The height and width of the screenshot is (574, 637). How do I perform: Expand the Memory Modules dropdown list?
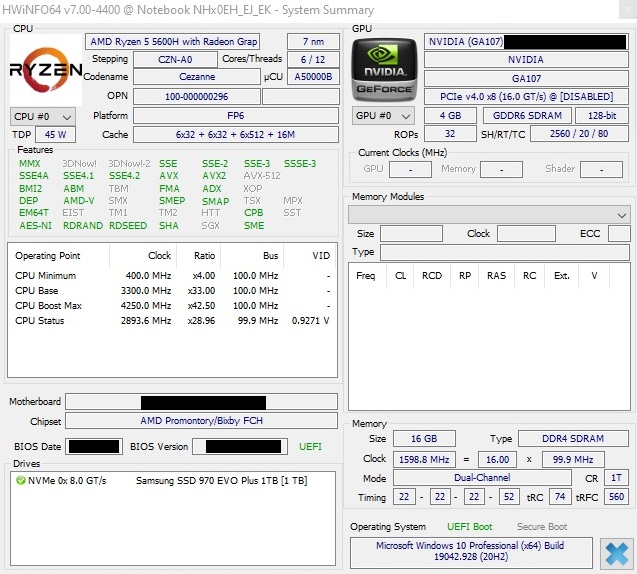pos(489,214)
